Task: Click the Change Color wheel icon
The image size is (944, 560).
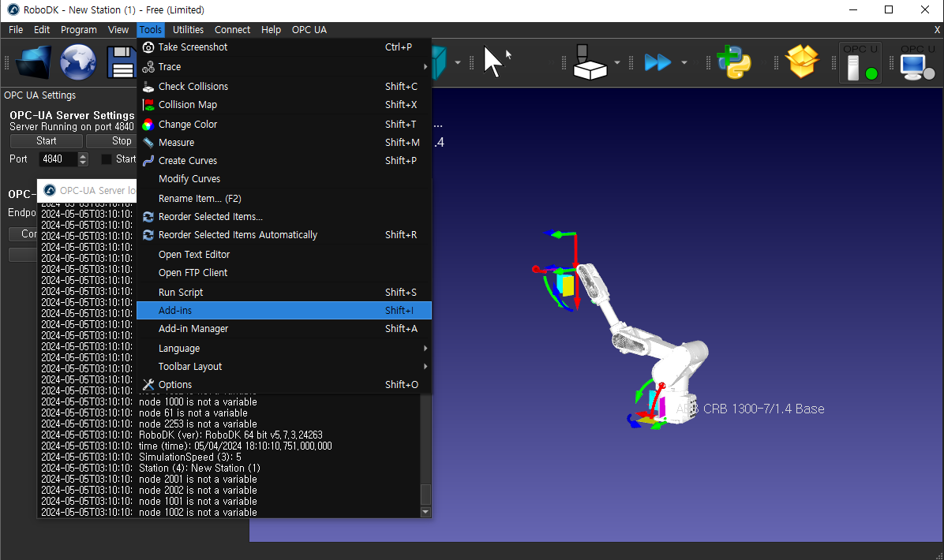Action: (x=148, y=125)
